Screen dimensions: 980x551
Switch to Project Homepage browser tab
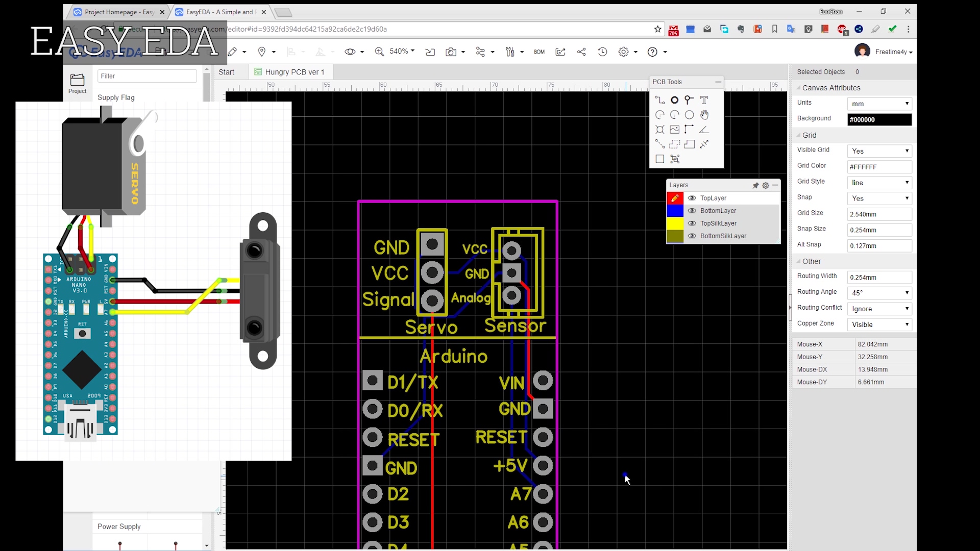point(118,12)
